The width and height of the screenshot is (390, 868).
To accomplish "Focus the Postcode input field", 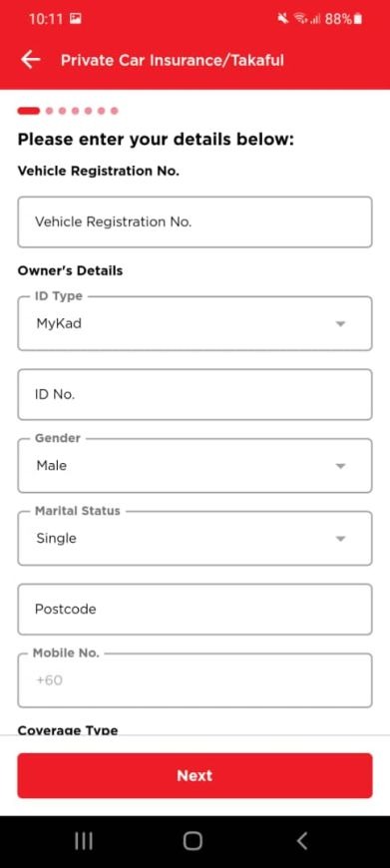I will tap(195, 609).
